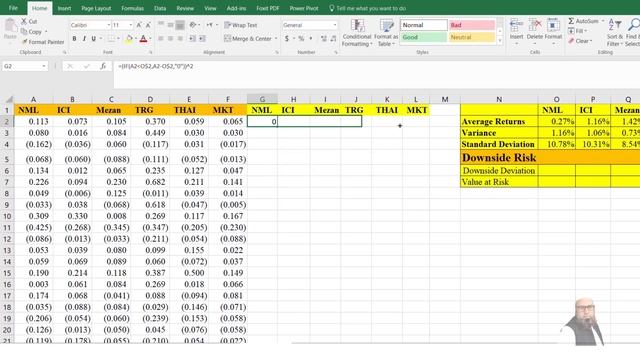The image size is (640, 360).
Task: Switch to the Insert tab
Action: 64,8
